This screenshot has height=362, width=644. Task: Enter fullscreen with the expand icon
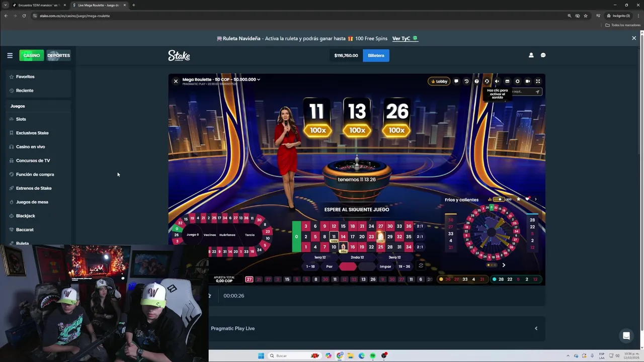(x=538, y=81)
